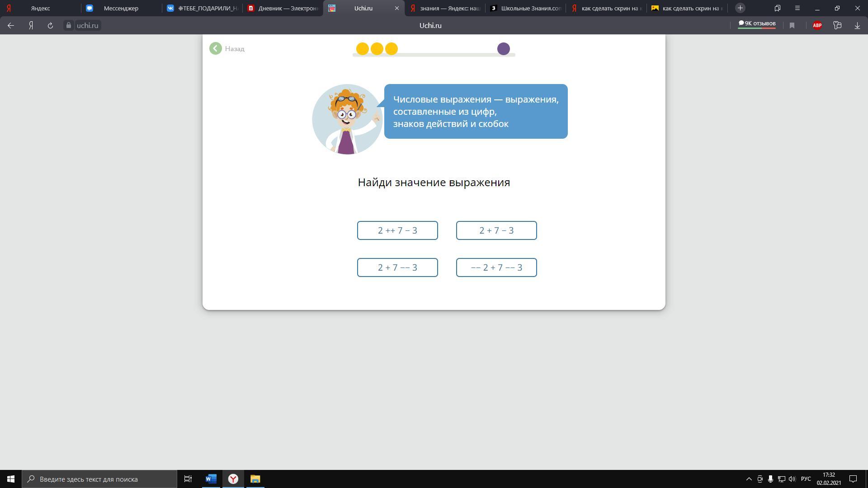Click the purple dot on the progress bar

pos(503,49)
